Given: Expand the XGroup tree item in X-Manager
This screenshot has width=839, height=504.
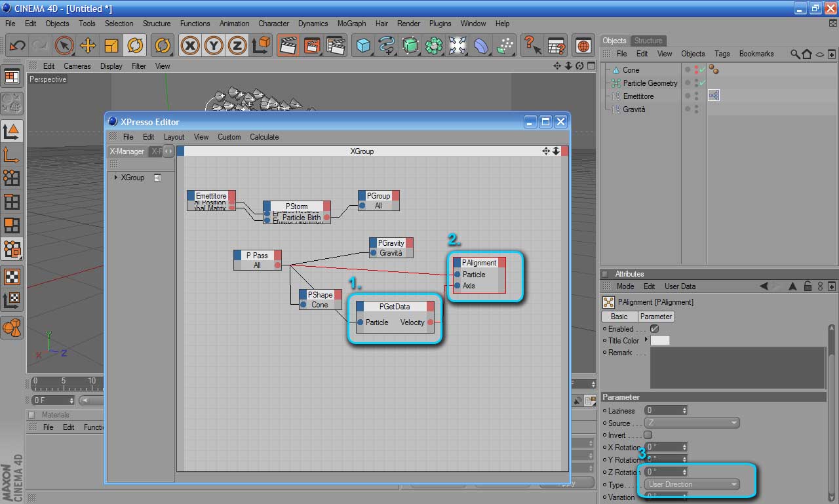Looking at the screenshot, I should click(x=116, y=178).
